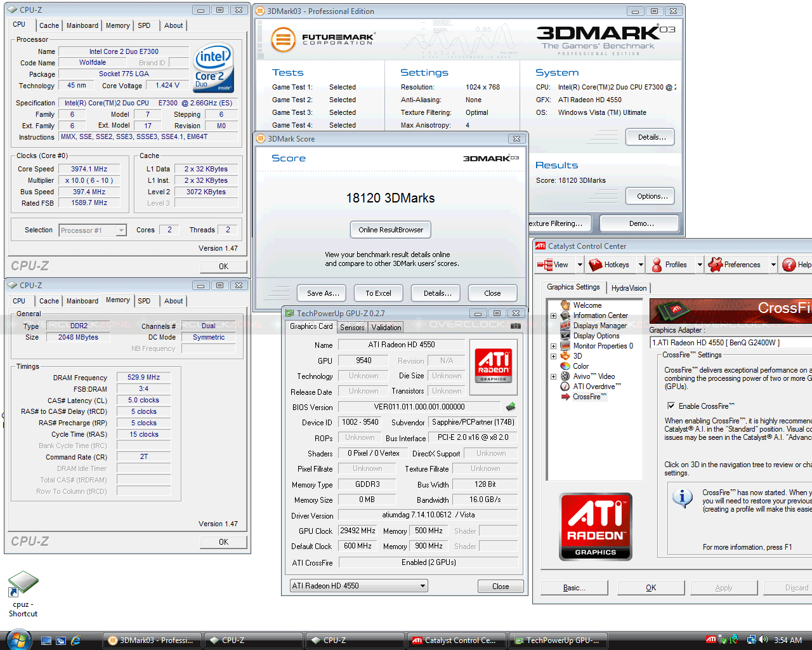Open the ATI Radeon HD 4550 GPU dropdown

coord(422,586)
